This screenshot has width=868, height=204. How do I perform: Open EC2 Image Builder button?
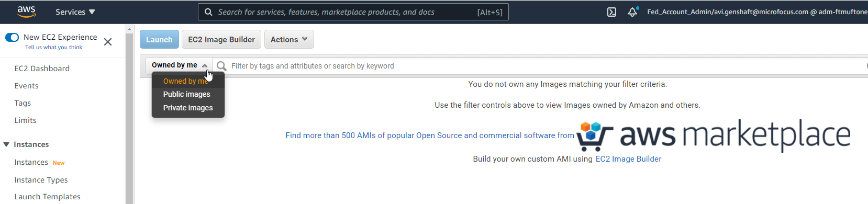[x=221, y=39]
